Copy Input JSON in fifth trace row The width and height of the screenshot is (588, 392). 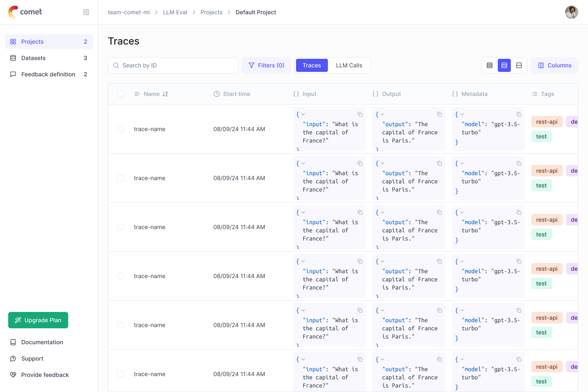[360, 310]
